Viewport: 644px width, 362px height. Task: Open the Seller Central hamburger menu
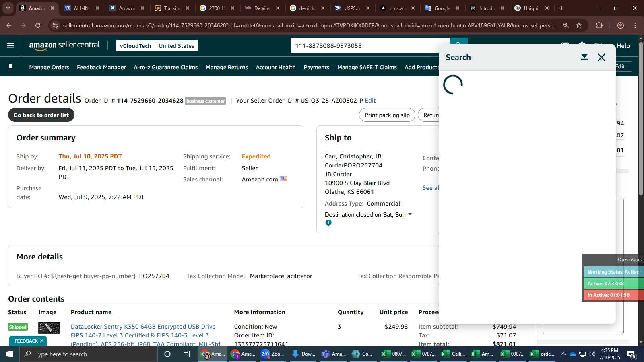click(10, 45)
